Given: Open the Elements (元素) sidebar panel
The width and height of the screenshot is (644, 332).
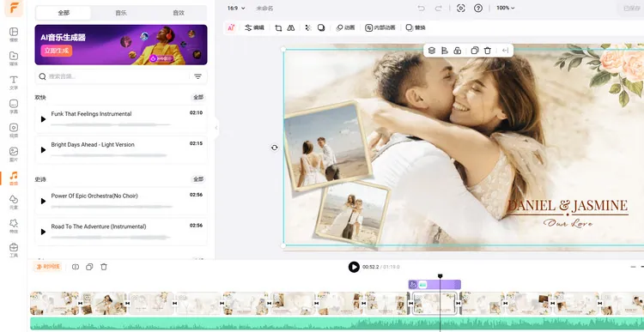Looking at the screenshot, I should coord(14,202).
